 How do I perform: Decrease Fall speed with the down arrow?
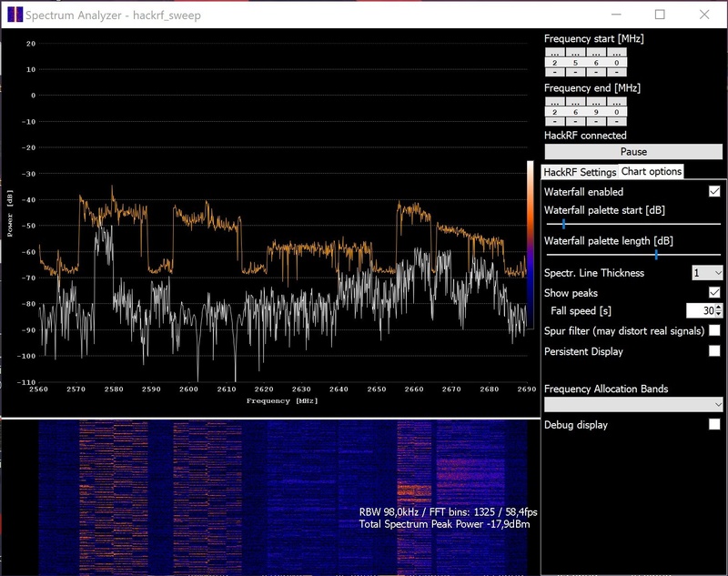(x=719, y=314)
